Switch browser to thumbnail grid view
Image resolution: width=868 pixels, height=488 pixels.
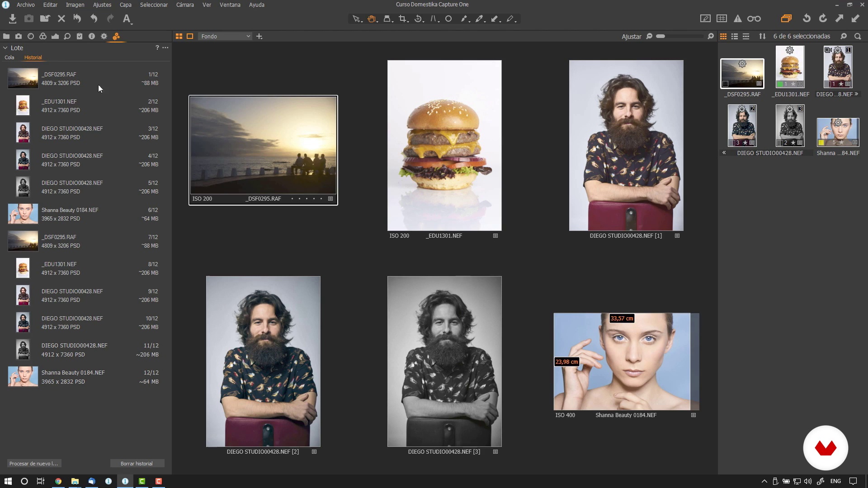pyautogui.click(x=723, y=36)
